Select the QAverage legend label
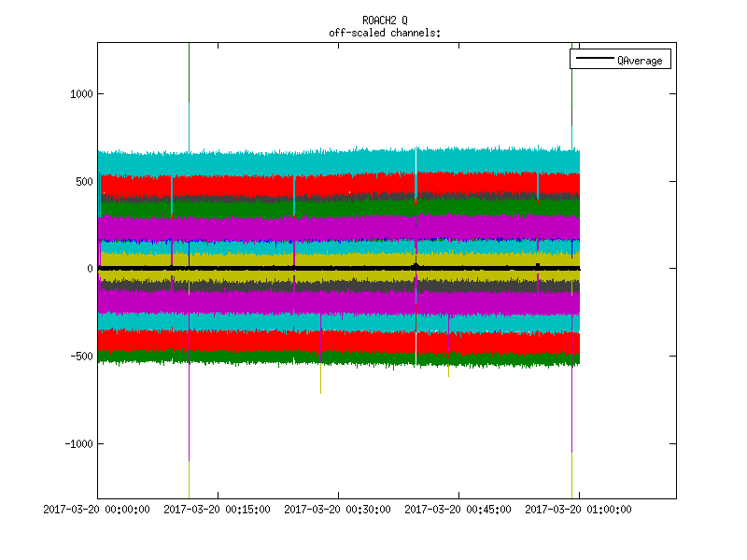747x560 pixels. [640, 60]
